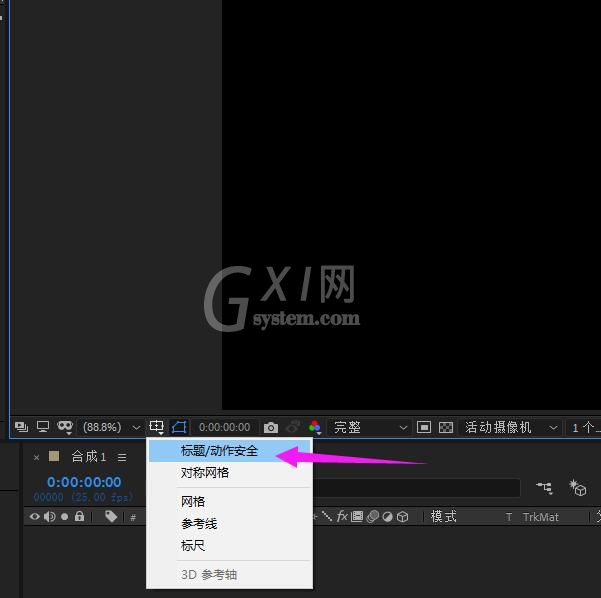Click the 00000 (25.00 fps) frame readout
601x598 pixels.
coord(83,497)
